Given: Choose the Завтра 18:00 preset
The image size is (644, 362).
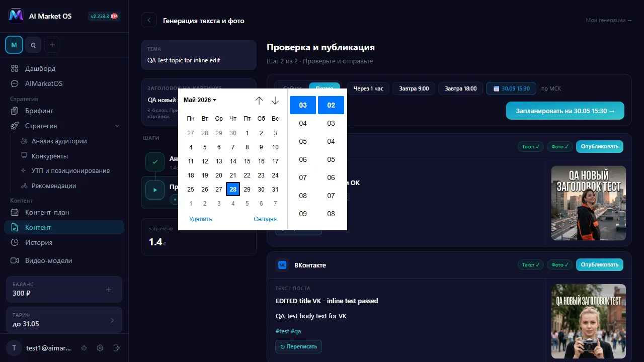Looking at the screenshot, I should (x=460, y=88).
